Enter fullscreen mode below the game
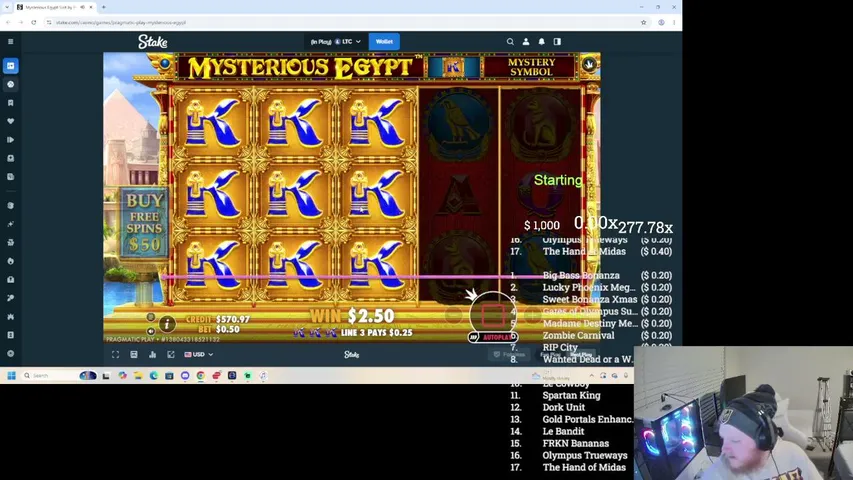Viewport: 853px width, 480px height. [x=115, y=354]
